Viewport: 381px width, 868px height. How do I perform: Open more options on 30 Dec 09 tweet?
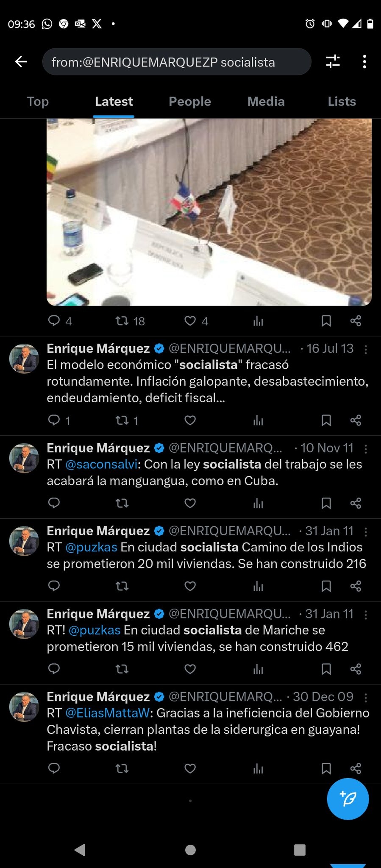pos(366,697)
